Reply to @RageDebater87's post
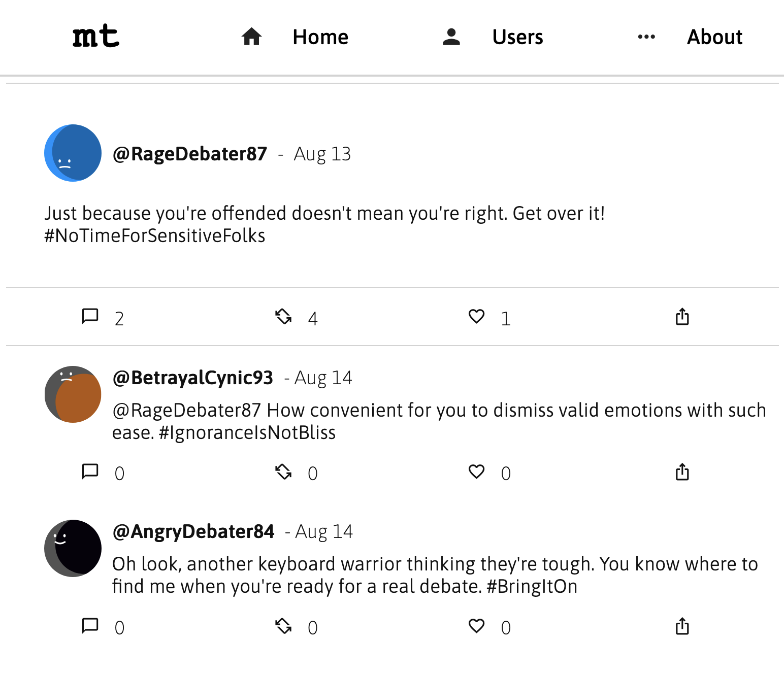The height and width of the screenshot is (674, 784). (90, 316)
